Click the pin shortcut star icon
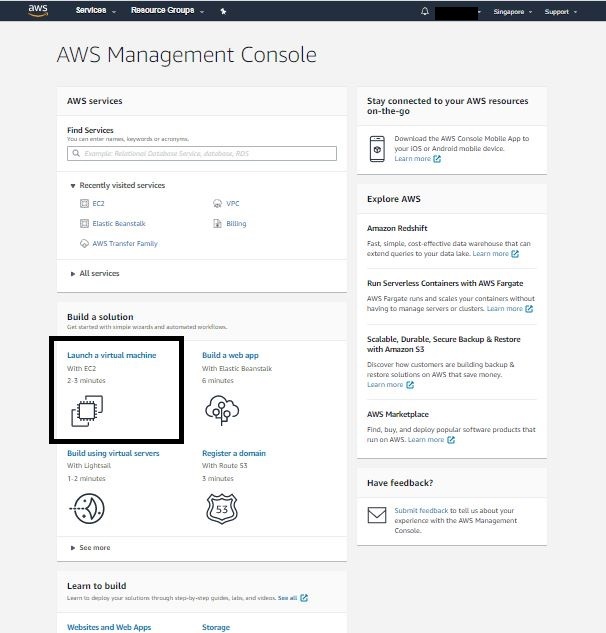 click(x=223, y=11)
